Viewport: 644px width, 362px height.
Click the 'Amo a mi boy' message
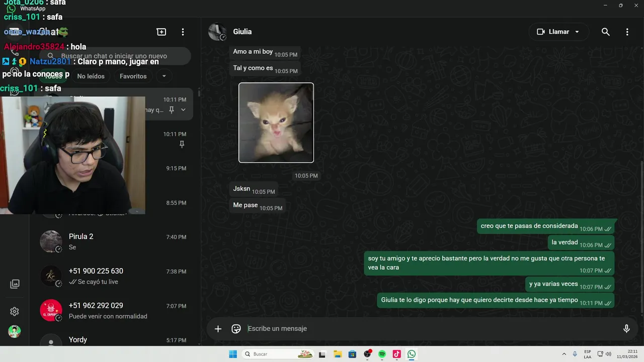pyautogui.click(x=265, y=52)
